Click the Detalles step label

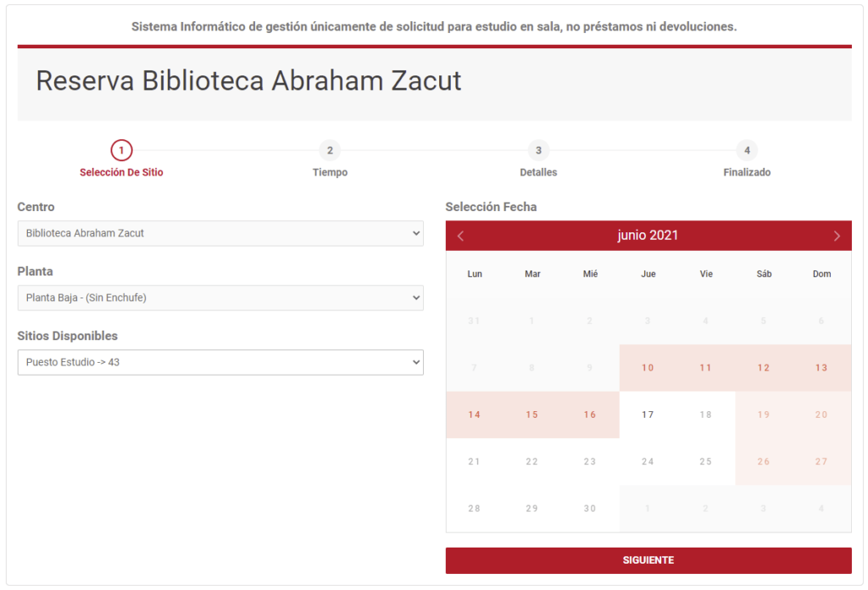tap(538, 172)
